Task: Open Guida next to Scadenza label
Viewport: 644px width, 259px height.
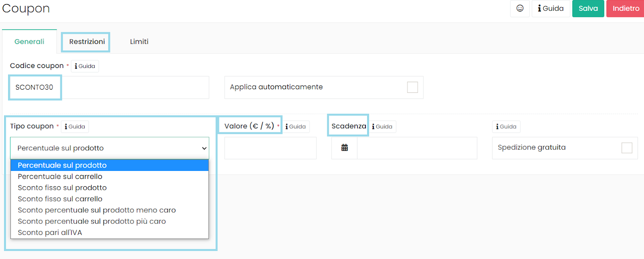Action: coord(382,127)
